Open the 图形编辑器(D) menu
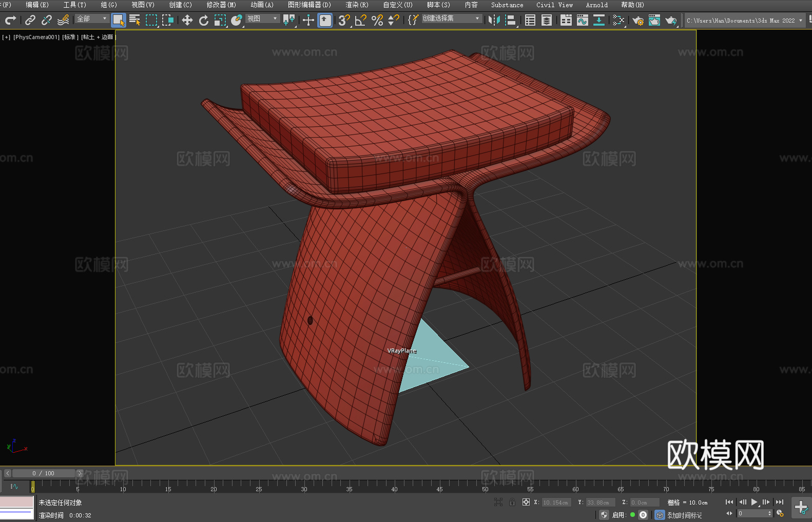Viewport: 812px width, 522px height. coord(310,5)
